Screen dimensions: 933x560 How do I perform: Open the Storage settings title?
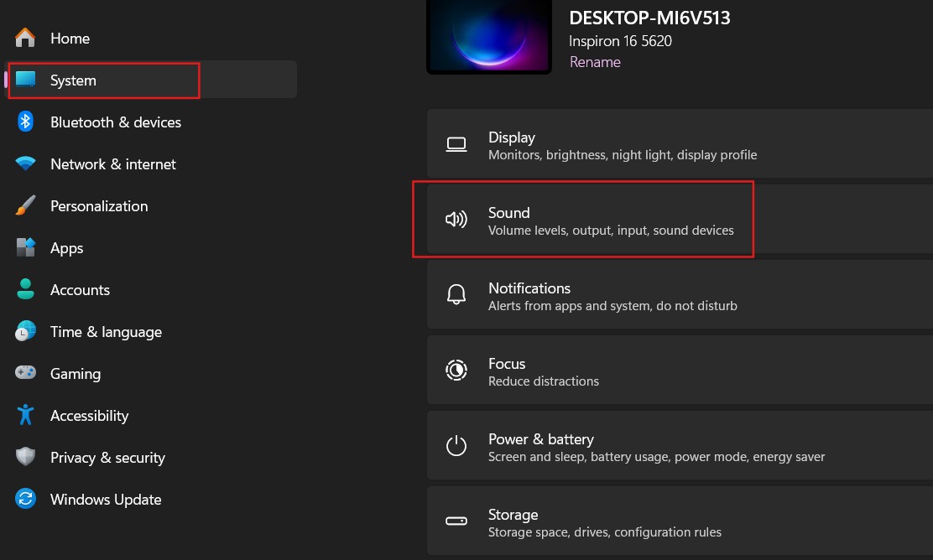[x=513, y=515]
